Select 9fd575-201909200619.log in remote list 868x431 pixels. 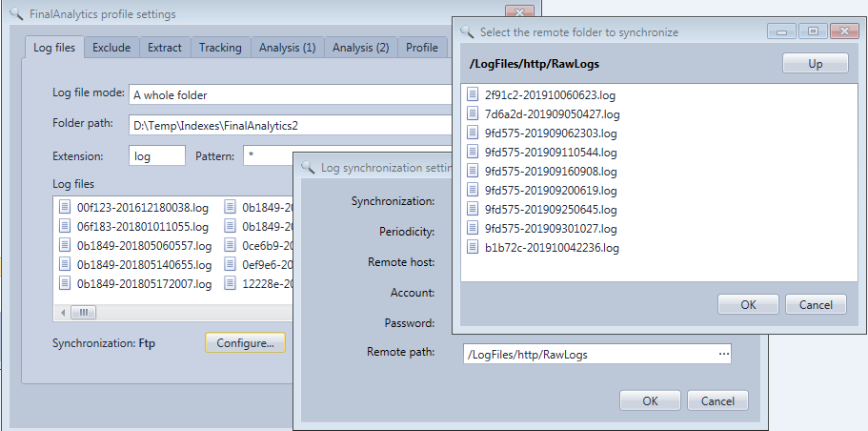(551, 190)
